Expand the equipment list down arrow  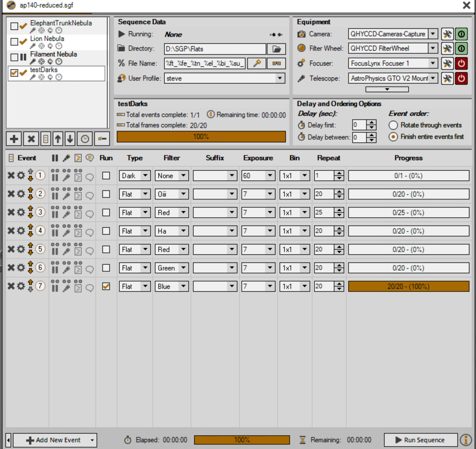tap(387, 89)
